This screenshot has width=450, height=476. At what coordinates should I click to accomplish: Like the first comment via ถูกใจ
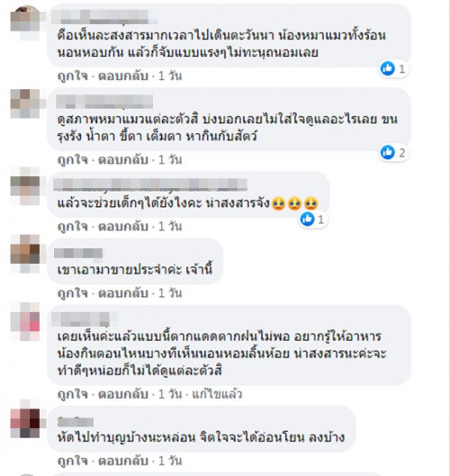73,76
